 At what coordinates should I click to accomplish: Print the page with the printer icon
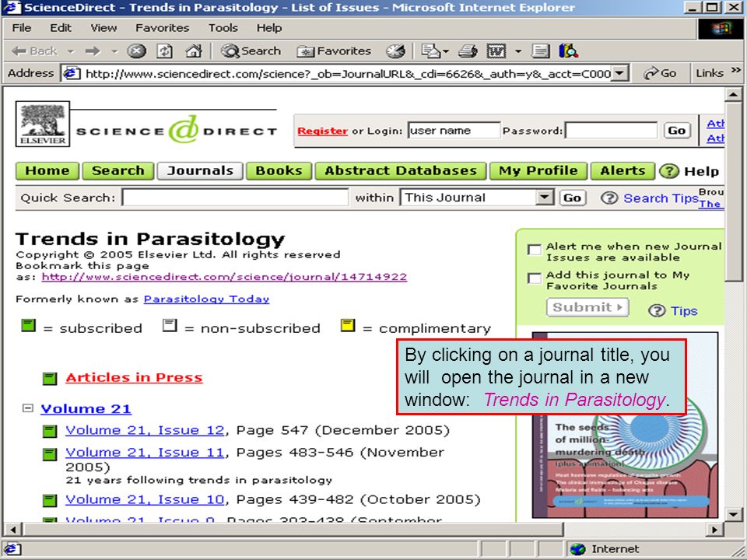pos(468,51)
